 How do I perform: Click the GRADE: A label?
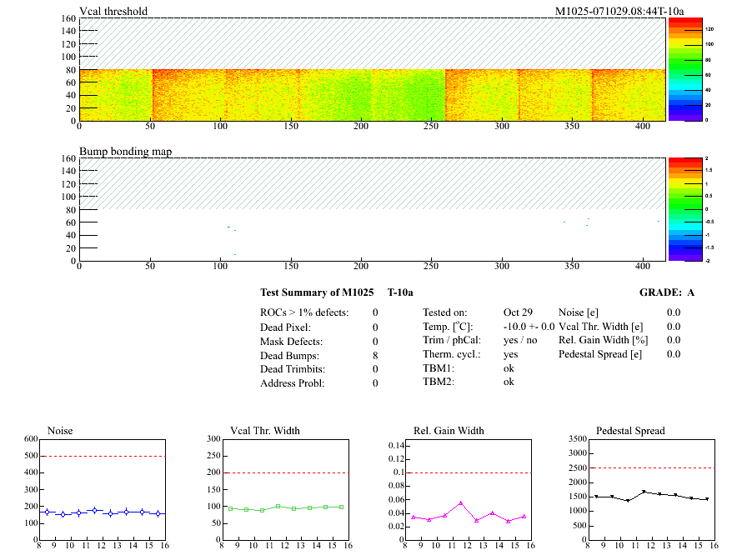666,292
